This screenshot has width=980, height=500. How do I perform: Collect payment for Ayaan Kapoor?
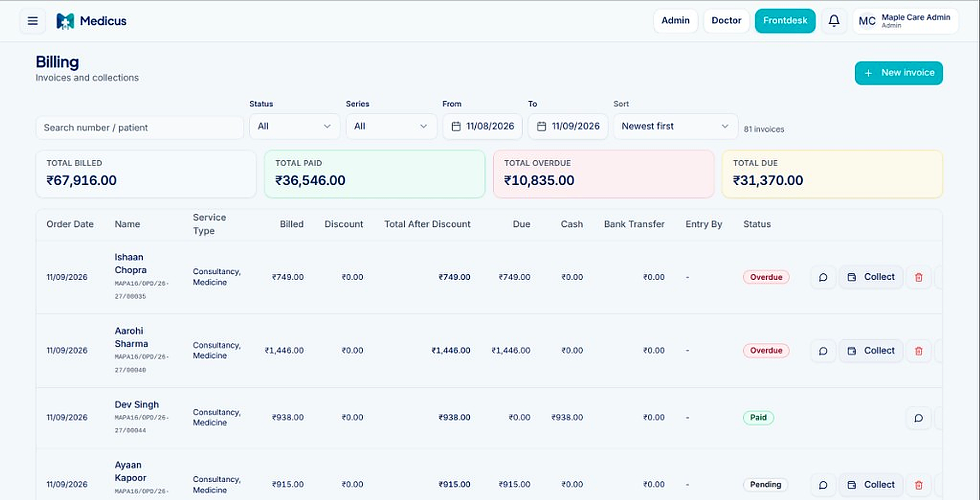click(871, 485)
